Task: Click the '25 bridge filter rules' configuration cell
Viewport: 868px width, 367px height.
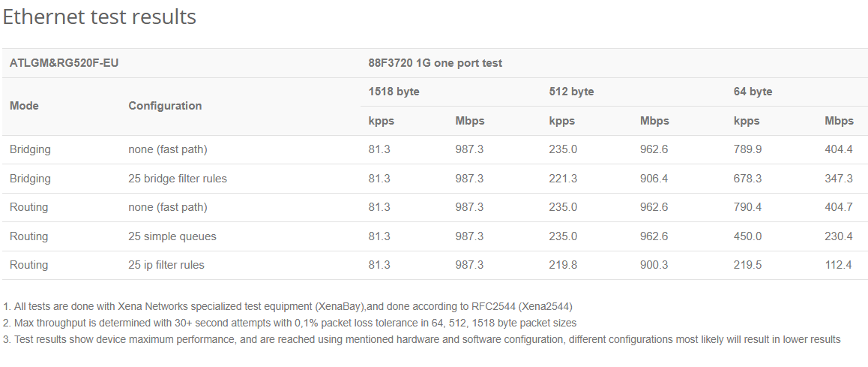Action: pyautogui.click(x=178, y=179)
